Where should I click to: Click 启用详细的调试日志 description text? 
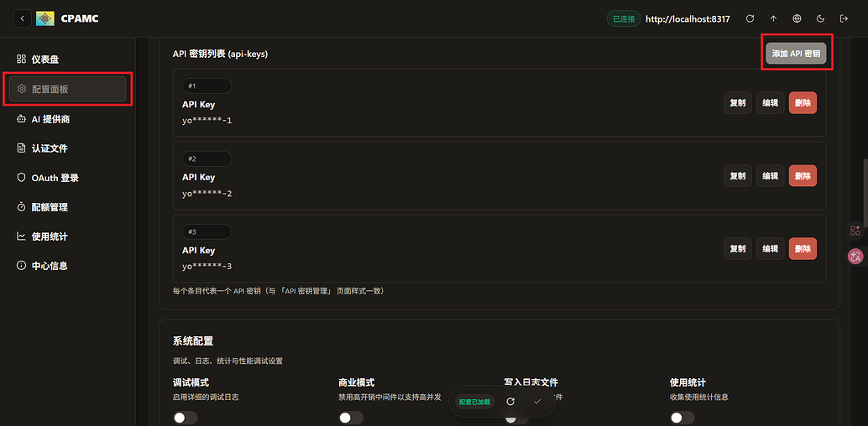pyautogui.click(x=206, y=397)
